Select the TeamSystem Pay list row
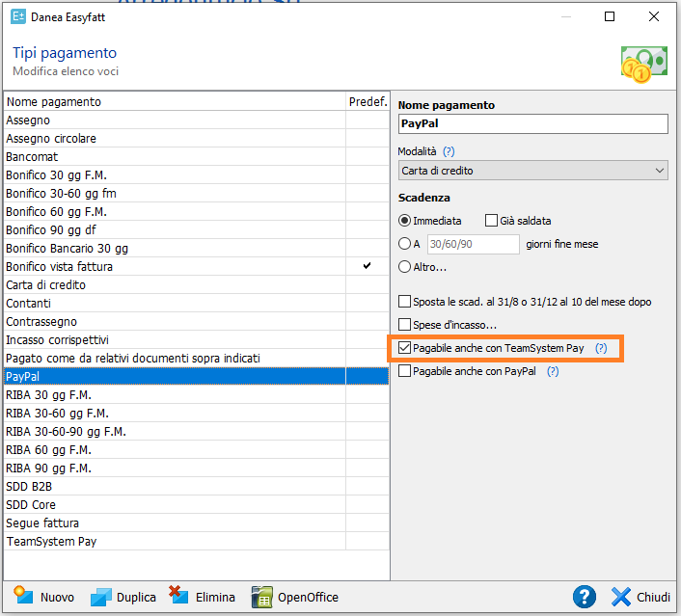Viewport: 681px width, 616px height. [x=197, y=541]
